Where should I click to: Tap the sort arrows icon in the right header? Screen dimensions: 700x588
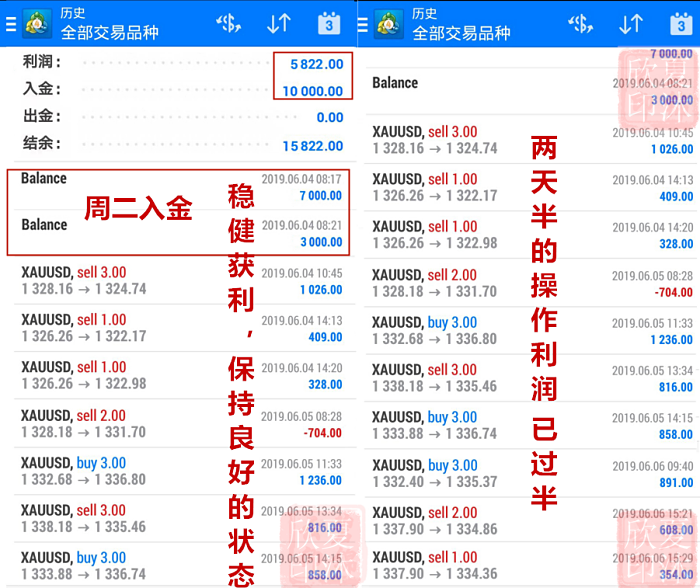(x=630, y=23)
